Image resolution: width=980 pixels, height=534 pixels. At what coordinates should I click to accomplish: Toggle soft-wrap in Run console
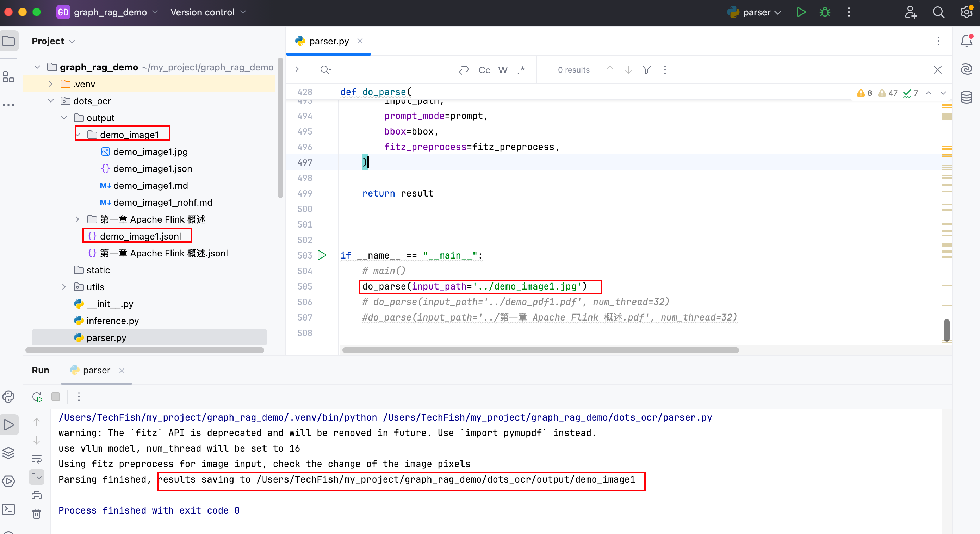click(37, 458)
